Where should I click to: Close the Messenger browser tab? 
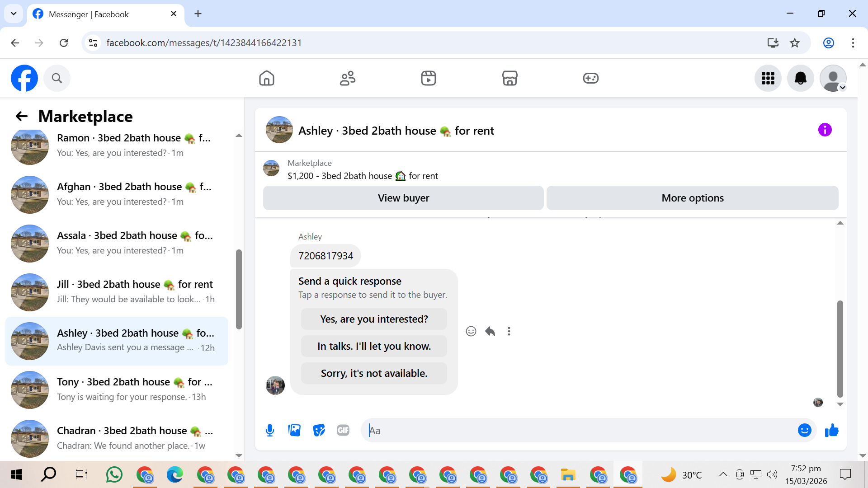174,14
